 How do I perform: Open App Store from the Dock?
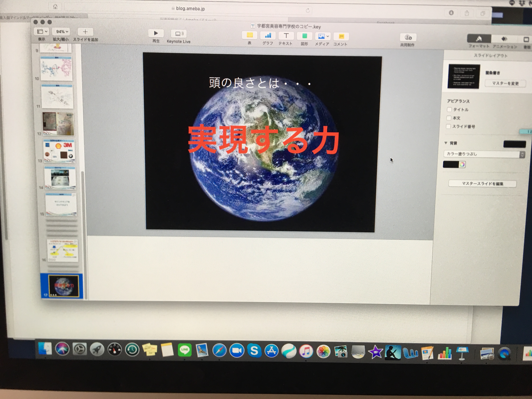tap(272, 351)
